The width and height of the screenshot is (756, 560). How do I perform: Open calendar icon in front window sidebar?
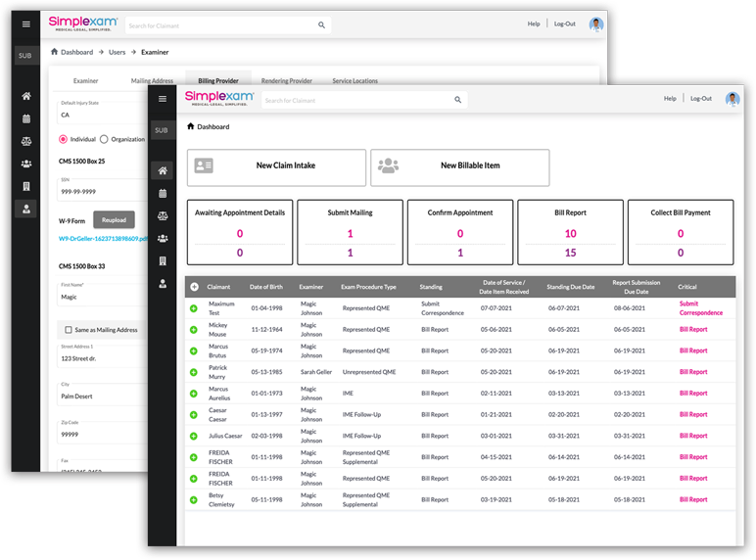(163, 193)
